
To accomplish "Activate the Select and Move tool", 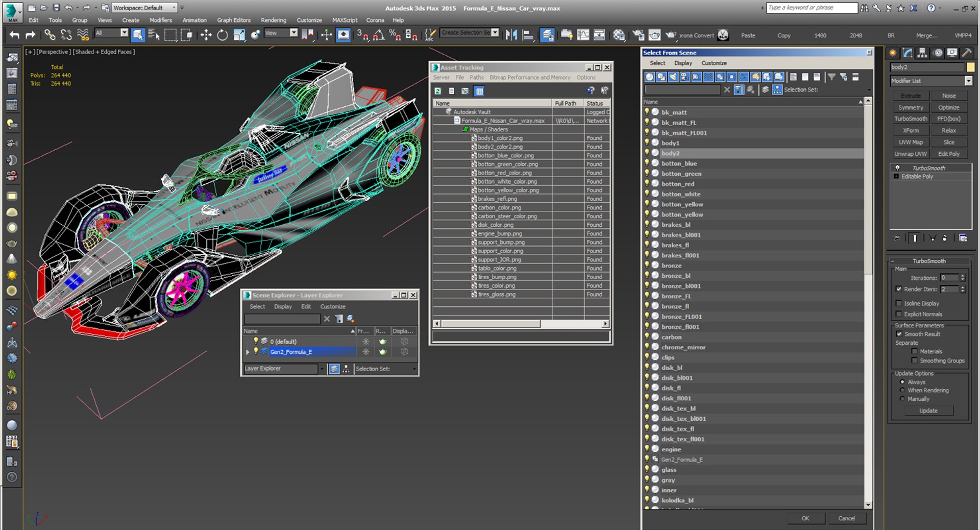I will tap(206, 35).
